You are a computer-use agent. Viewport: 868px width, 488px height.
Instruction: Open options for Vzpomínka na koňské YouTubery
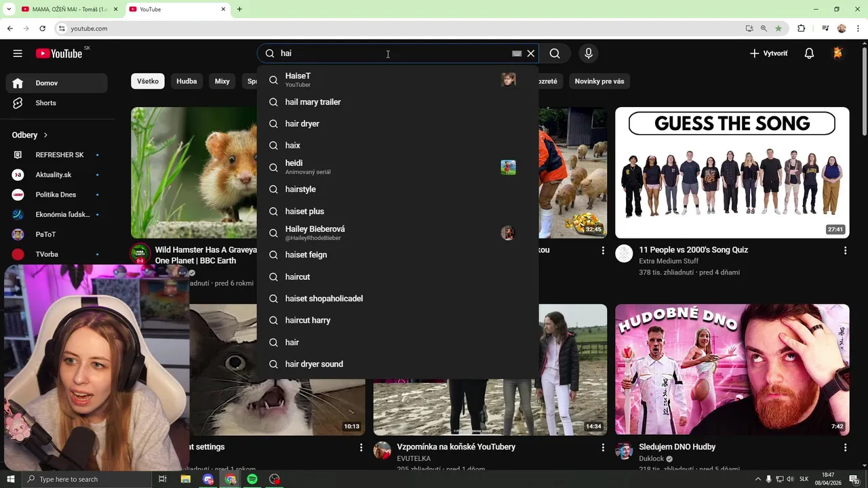click(x=603, y=448)
